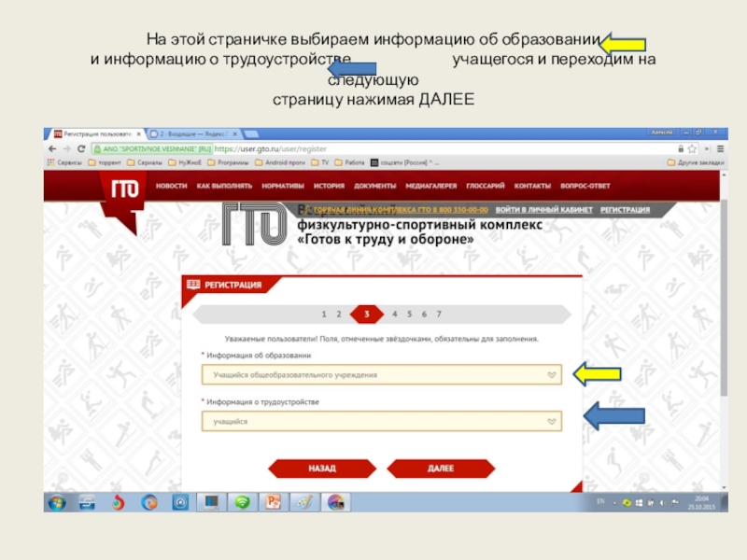
Task: Open the торрент bookmarks folder
Action: pyautogui.click(x=105, y=162)
